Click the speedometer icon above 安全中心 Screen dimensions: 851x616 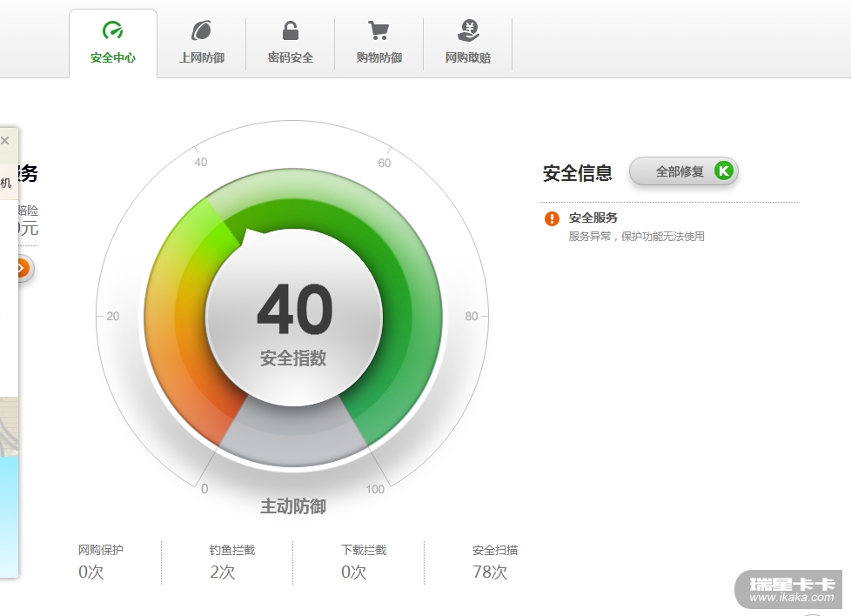pyautogui.click(x=113, y=30)
